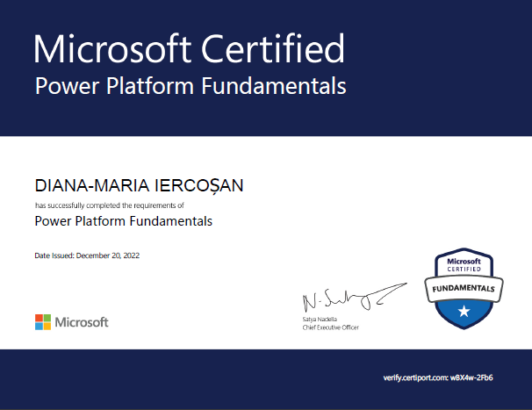Click the 'December 20, 2022' date value
The height and width of the screenshot is (410, 532).
108,255
